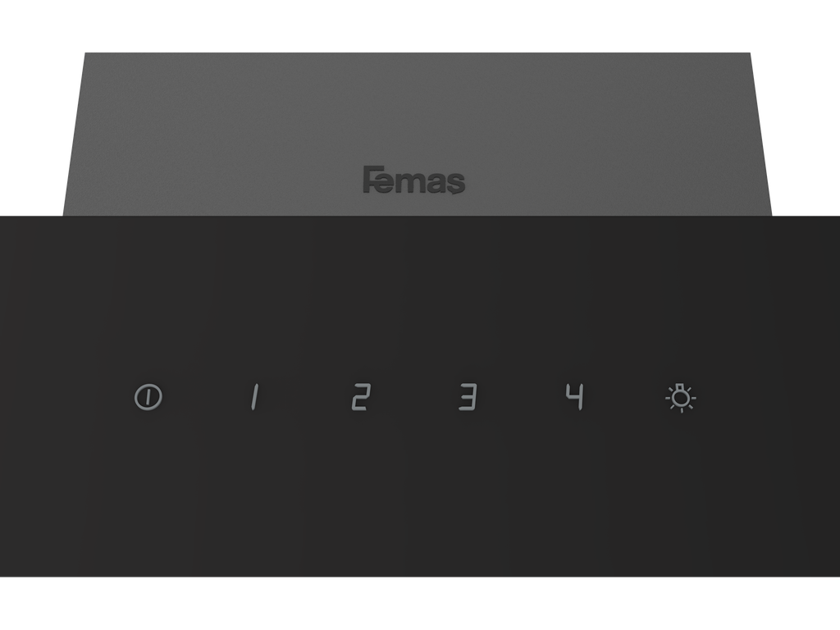Click the circular standby symbol at left
Viewport: 840px width, 630px height.
(x=148, y=397)
